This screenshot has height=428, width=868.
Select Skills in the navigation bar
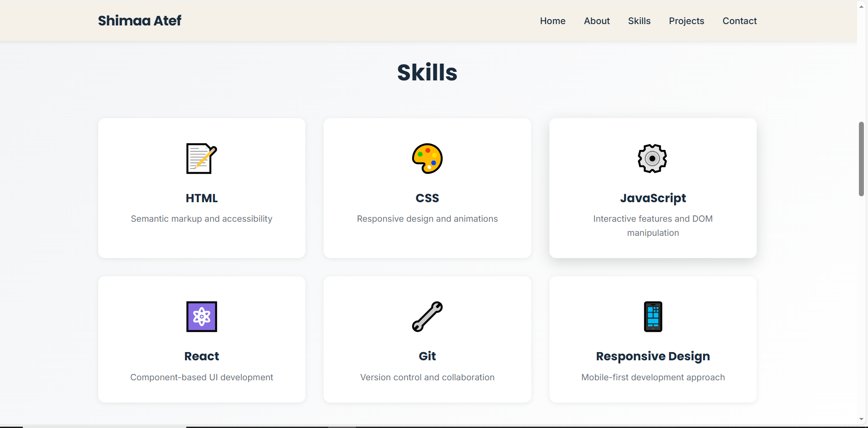tap(639, 21)
